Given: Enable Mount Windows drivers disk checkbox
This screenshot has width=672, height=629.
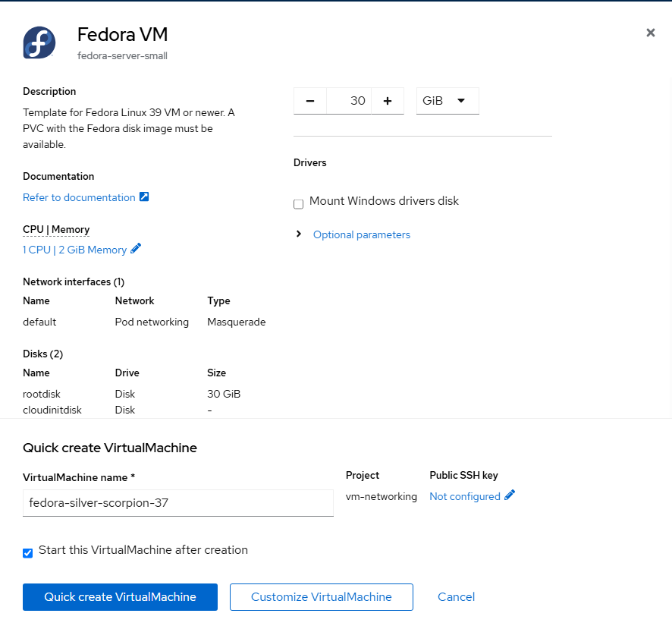Looking at the screenshot, I should (x=298, y=204).
